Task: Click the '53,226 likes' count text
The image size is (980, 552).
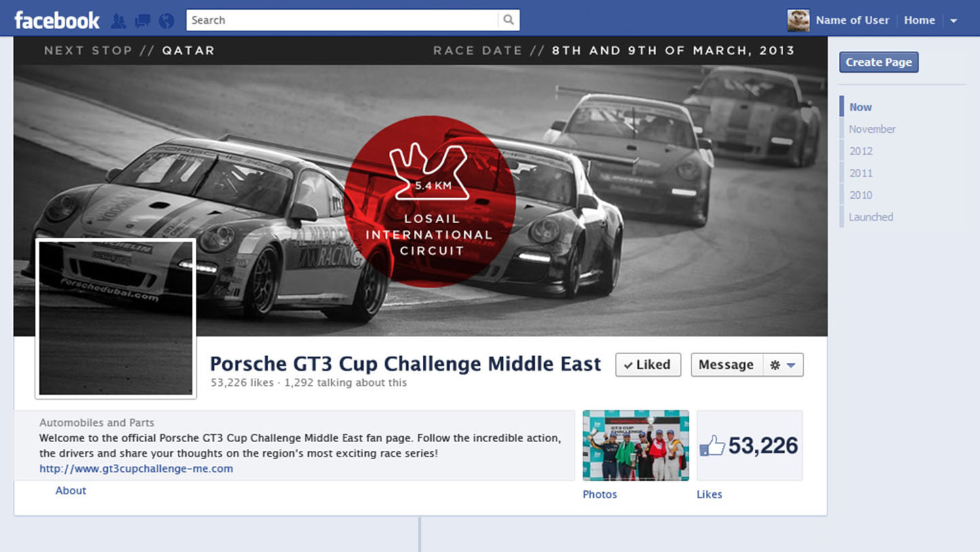Action: click(242, 382)
